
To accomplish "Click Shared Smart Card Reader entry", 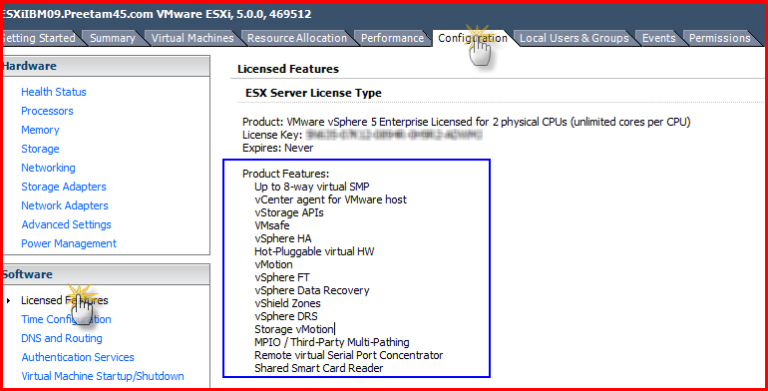I will [x=319, y=368].
